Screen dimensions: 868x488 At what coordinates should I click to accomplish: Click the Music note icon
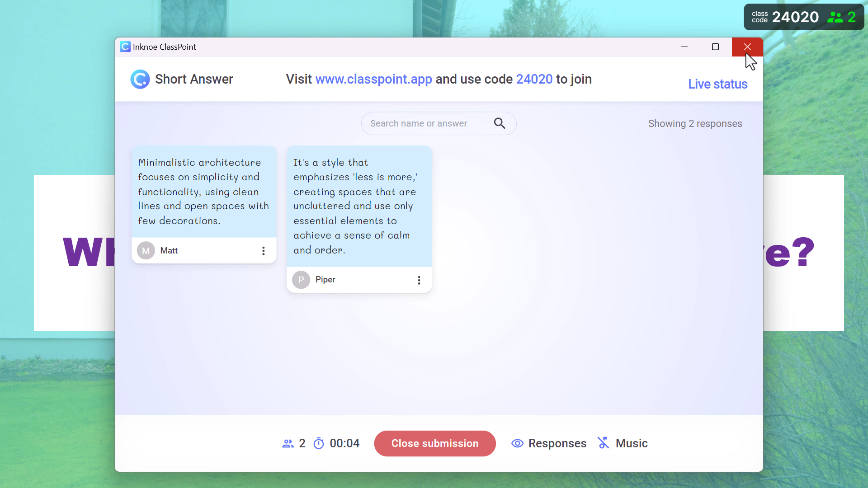(x=604, y=443)
